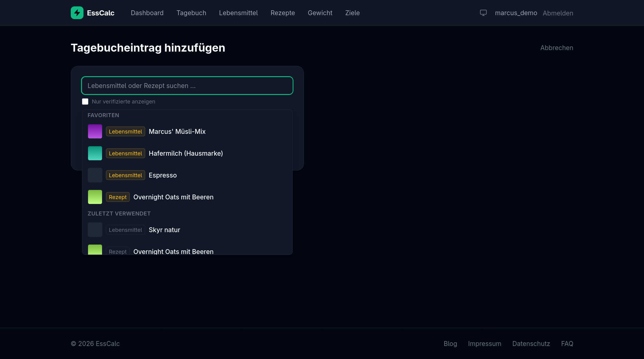644x359 pixels.
Task: Click the purple Müsli-Mix thumbnail
Action: click(95, 131)
